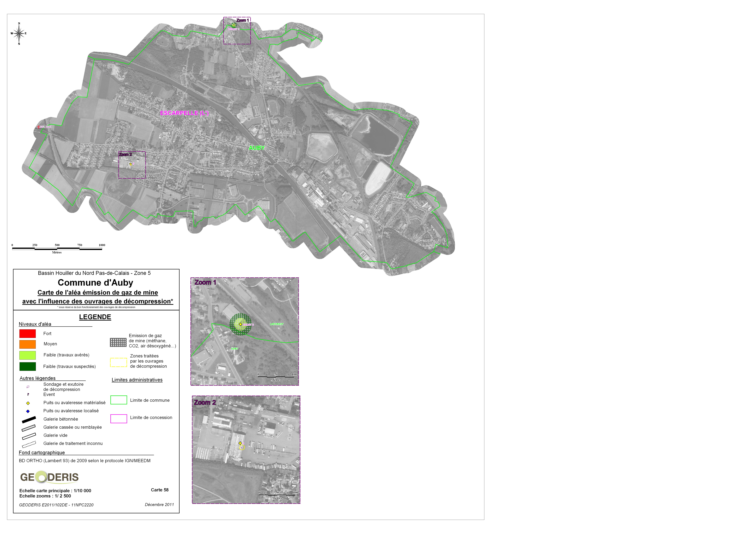
Task: Click the LEGENDE heading
Action: [95, 317]
